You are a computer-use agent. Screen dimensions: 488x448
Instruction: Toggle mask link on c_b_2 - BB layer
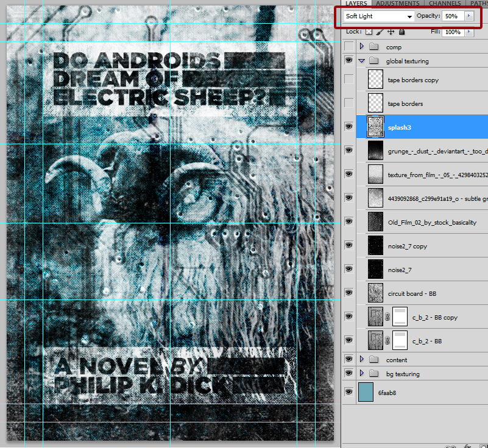[x=387, y=341]
